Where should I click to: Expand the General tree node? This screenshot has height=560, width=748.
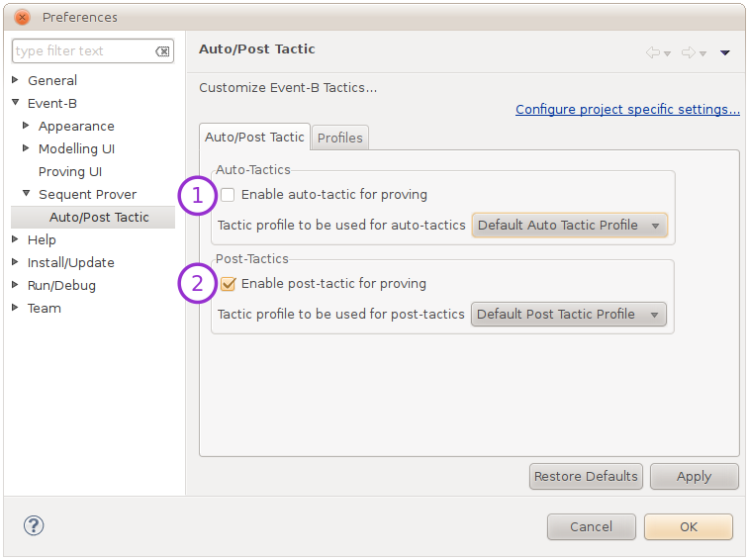(16, 81)
